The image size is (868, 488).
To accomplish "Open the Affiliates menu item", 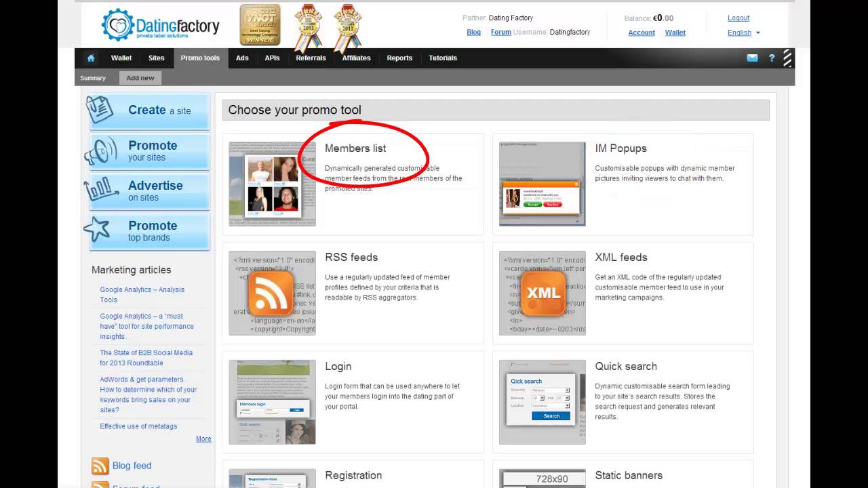I will point(357,58).
